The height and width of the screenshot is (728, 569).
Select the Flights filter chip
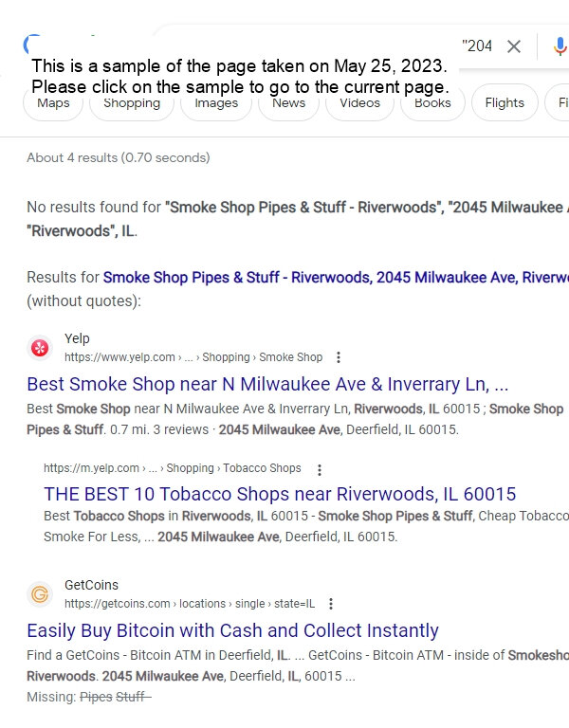pyautogui.click(x=505, y=102)
